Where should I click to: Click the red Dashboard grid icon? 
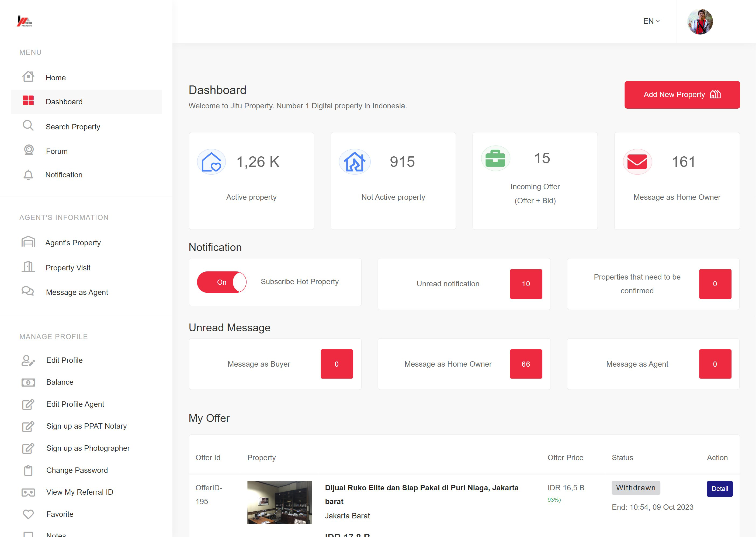28,101
